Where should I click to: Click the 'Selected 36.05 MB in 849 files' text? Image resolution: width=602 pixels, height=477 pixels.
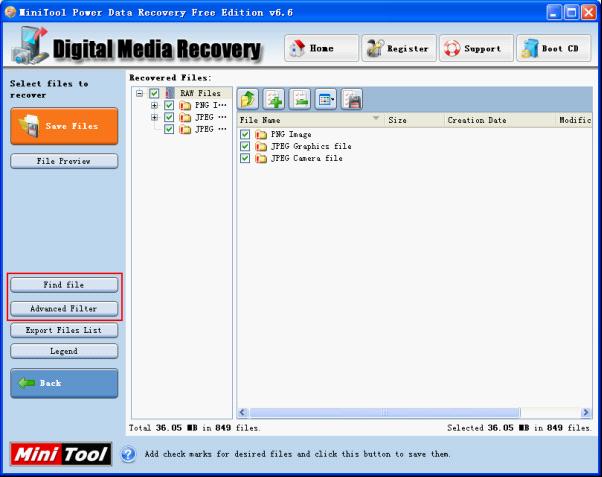pyautogui.click(x=519, y=428)
